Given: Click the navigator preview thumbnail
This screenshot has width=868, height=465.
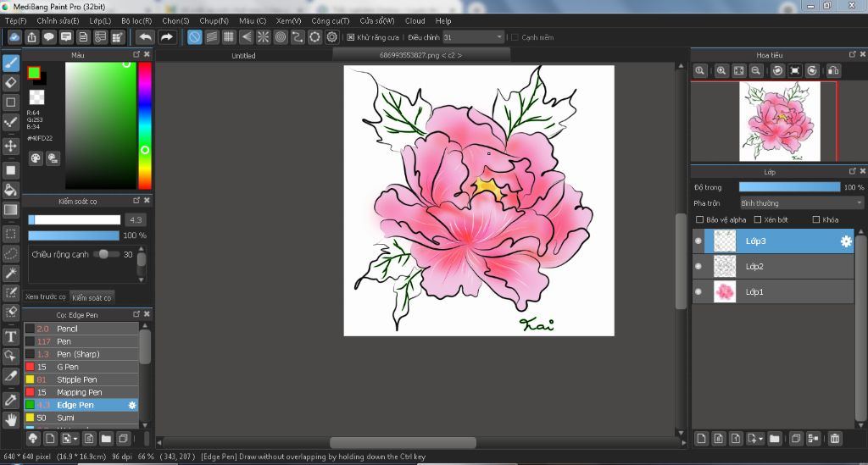Looking at the screenshot, I should [x=780, y=121].
